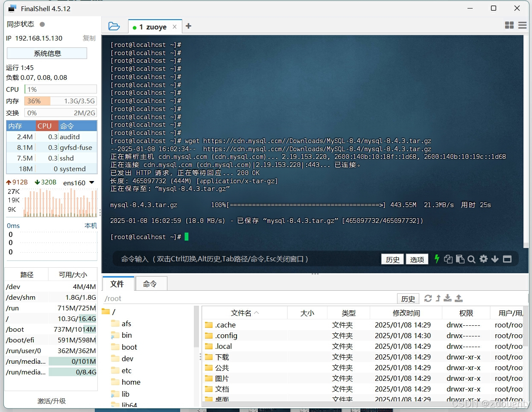Select the auditd process row
532x412 pixels.
(52, 137)
